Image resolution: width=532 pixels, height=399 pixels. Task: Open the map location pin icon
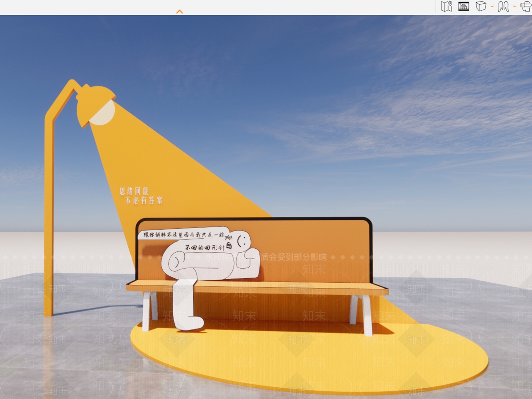[x=446, y=6]
